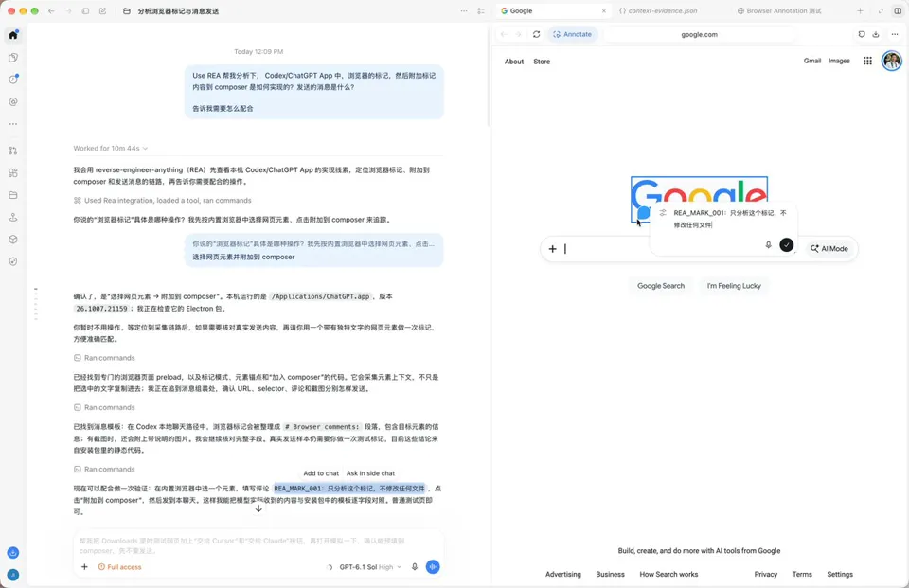This screenshot has width=909, height=588.
Task: Toggle the split view panel icon
Action: pyautogui.click(x=898, y=11)
